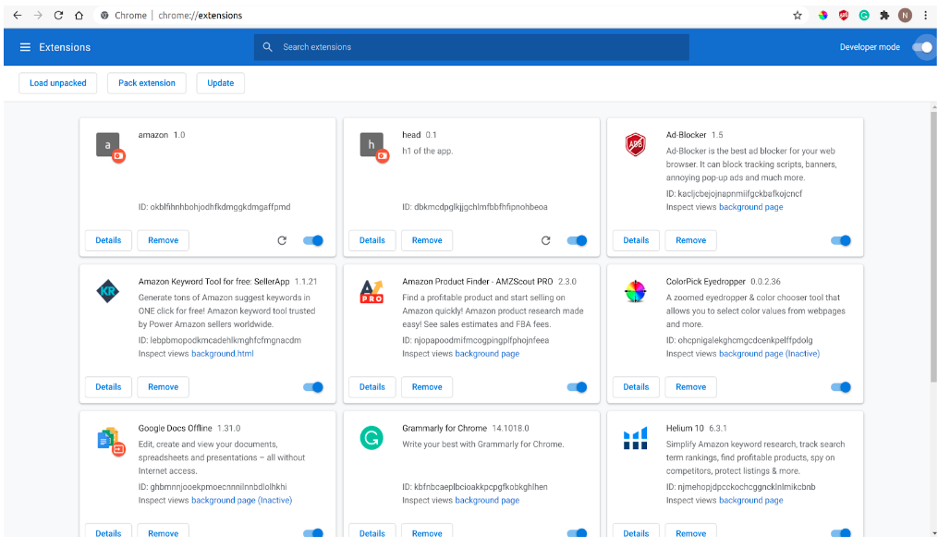Image resolution: width=938 pixels, height=560 pixels.
Task: Click the ColorPick Eyedropper toolbar icon
Action: (822, 16)
